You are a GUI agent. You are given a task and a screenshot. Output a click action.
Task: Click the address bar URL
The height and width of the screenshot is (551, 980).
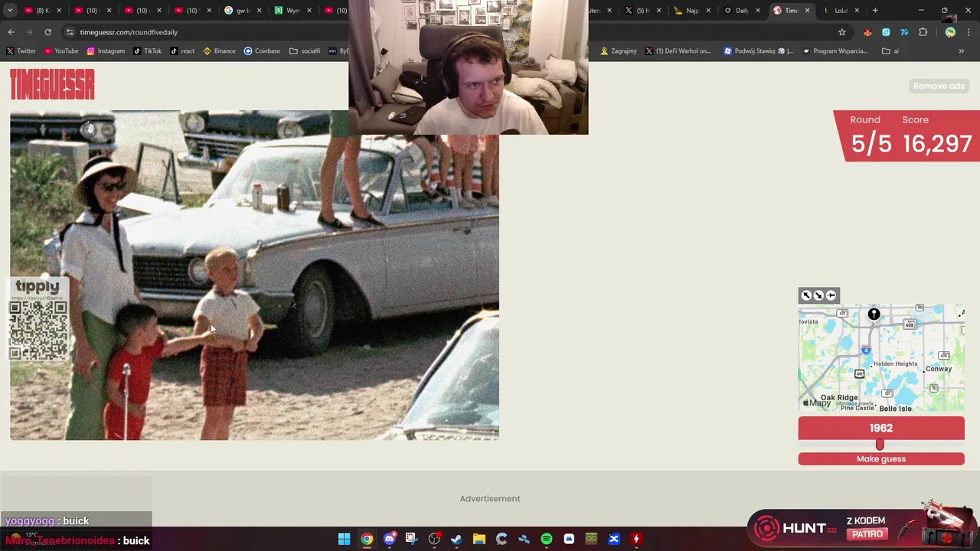(129, 32)
